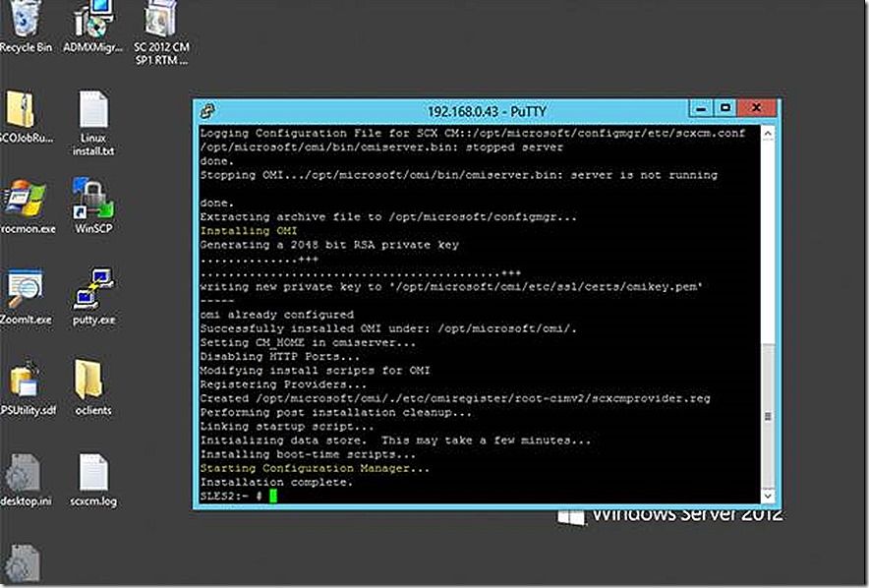Click 'Installing boot-time scripts...' line
Screen dimensions: 869x588
[x=308, y=454]
